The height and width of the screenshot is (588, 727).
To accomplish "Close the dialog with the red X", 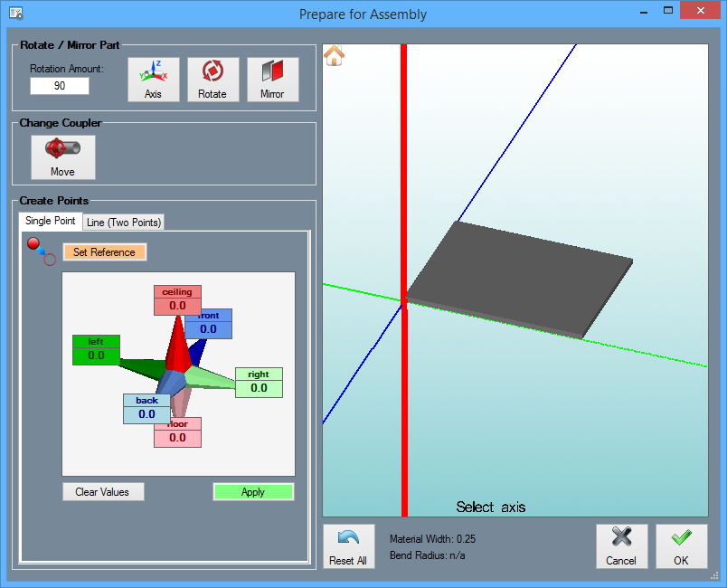I will [701, 10].
